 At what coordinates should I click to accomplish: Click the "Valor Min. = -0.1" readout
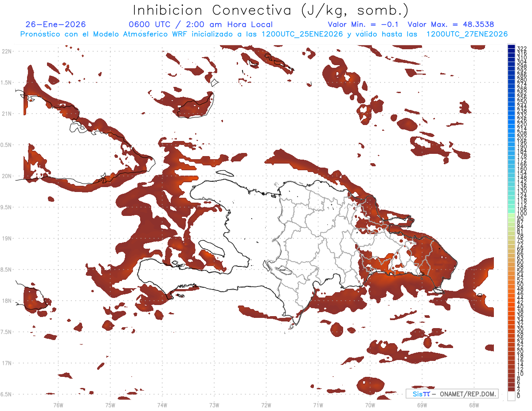click(x=363, y=24)
